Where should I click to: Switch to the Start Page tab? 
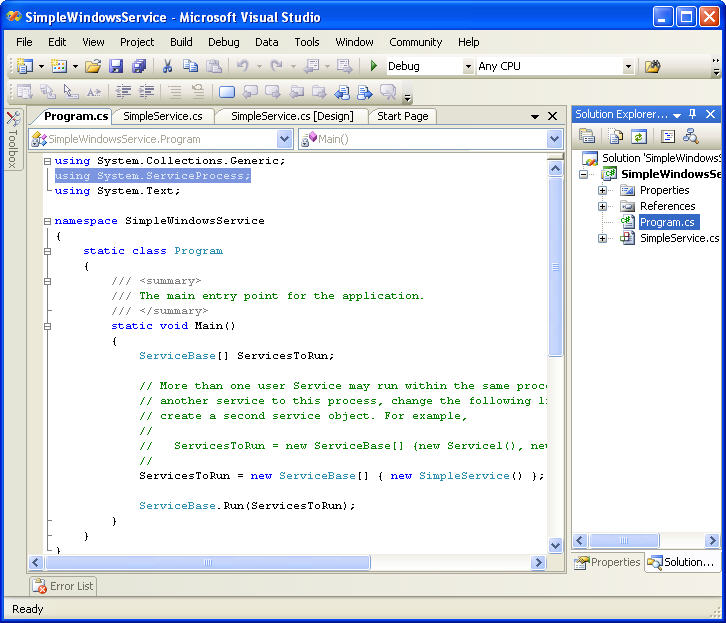(x=402, y=116)
